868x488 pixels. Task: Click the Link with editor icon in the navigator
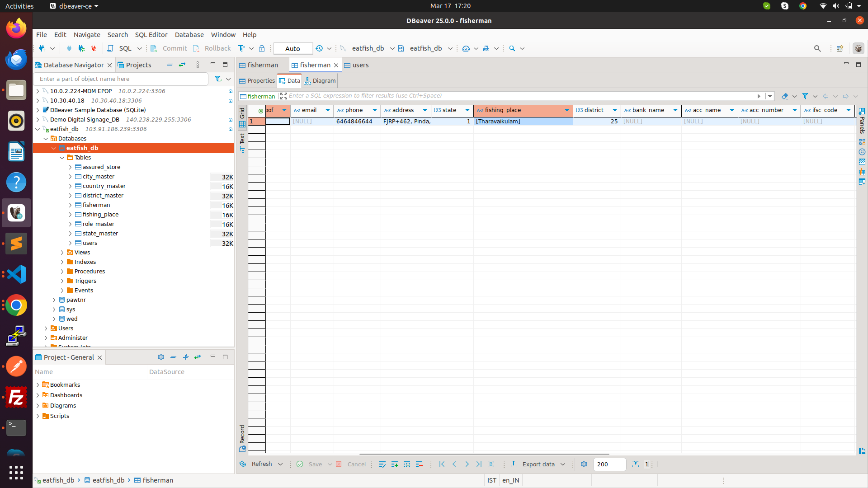click(x=182, y=65)
